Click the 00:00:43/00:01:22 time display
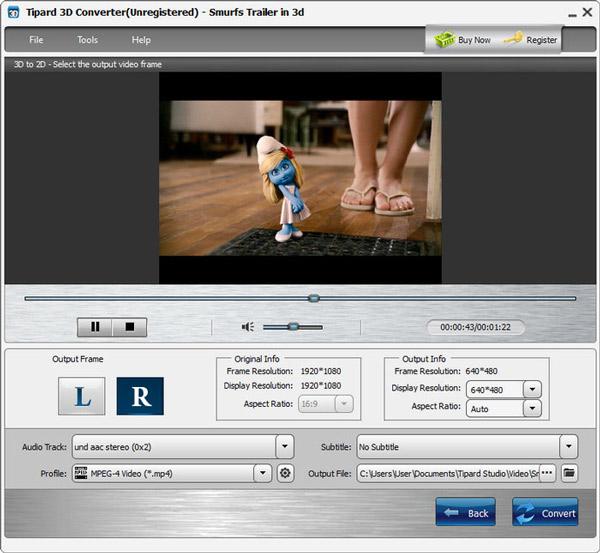Screen dimensions: 600x553 [x=475, y=327]
